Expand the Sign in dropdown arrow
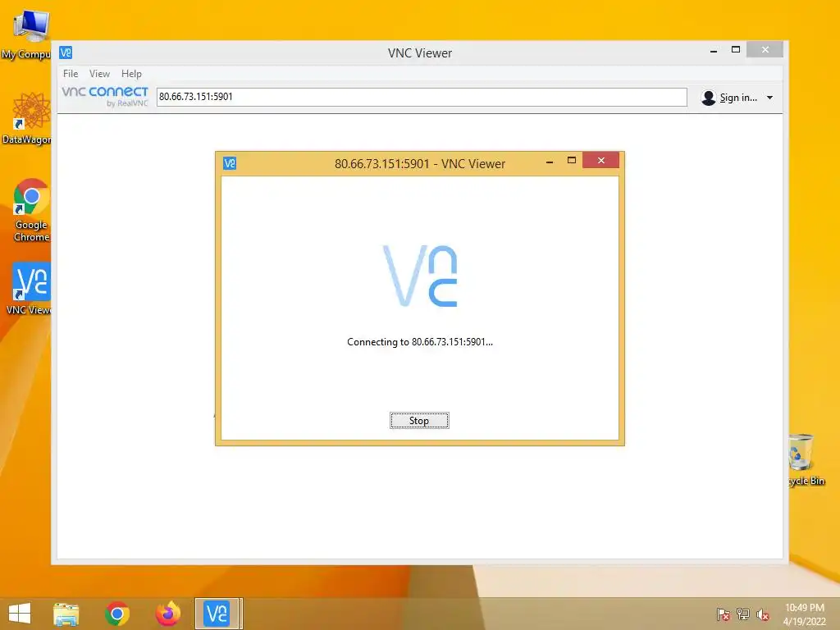This screenshot has width=840, height=630. [769, 98]
